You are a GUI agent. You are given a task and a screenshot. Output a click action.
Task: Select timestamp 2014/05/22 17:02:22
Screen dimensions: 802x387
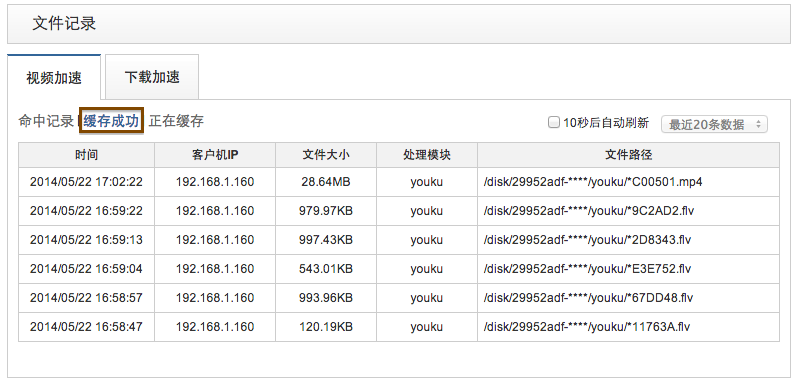point(86,182)
